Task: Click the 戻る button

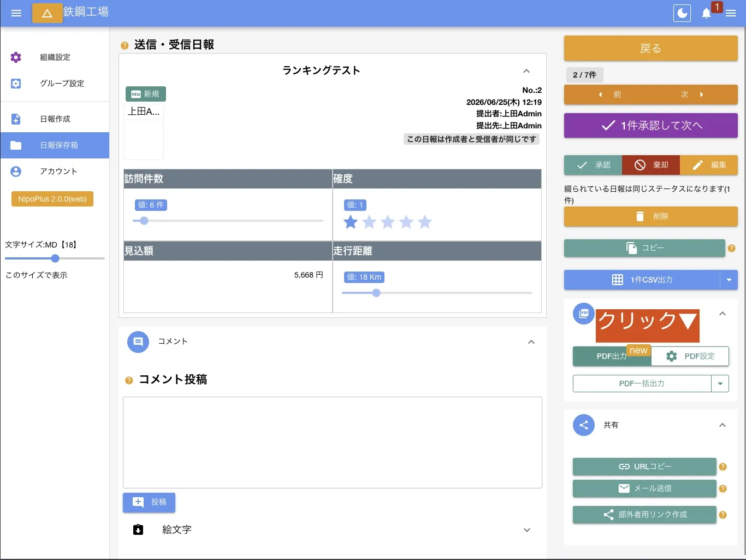Action: pos(651,48)
